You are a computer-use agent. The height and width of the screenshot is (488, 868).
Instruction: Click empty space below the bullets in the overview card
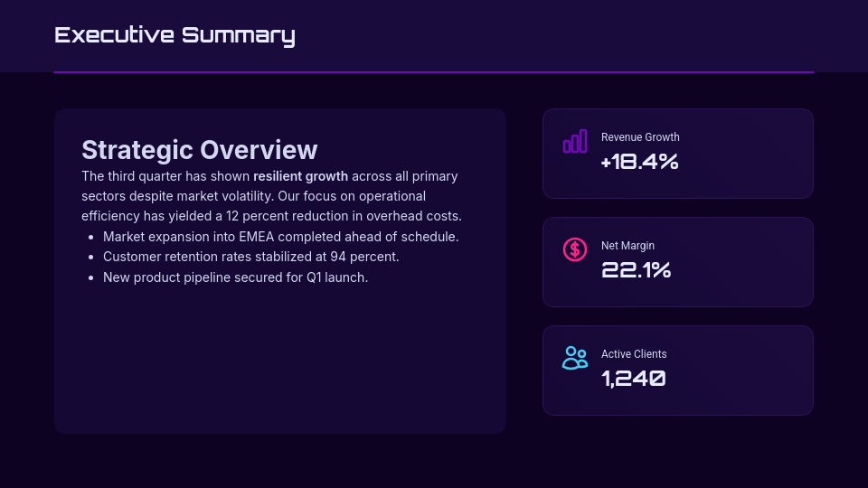[x=280, y=361]
